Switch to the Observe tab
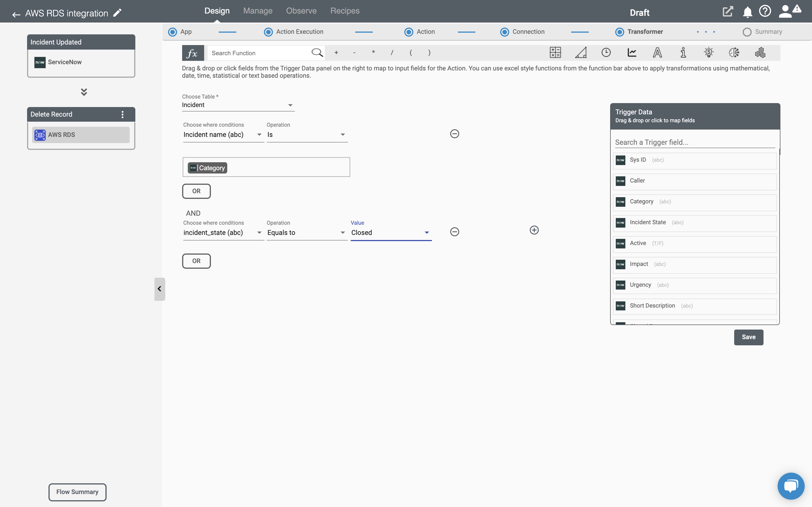The image size is (812, 507). tap(301, 11)
